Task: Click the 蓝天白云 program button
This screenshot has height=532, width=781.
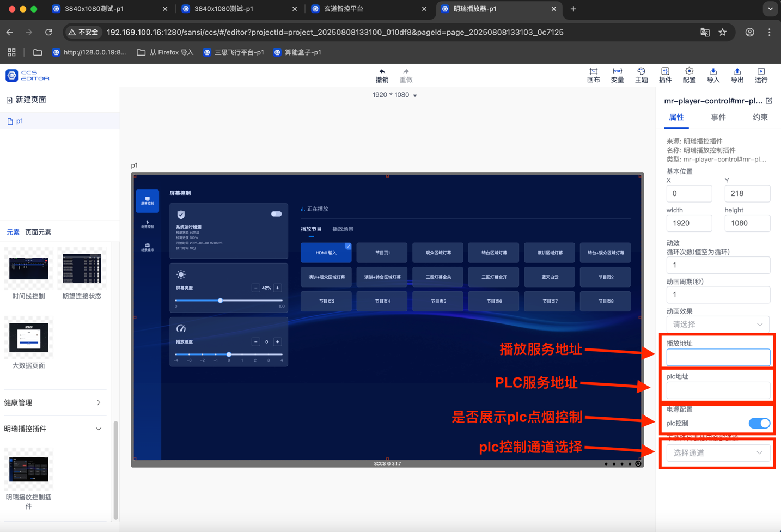Action: (x=550, y=277)
